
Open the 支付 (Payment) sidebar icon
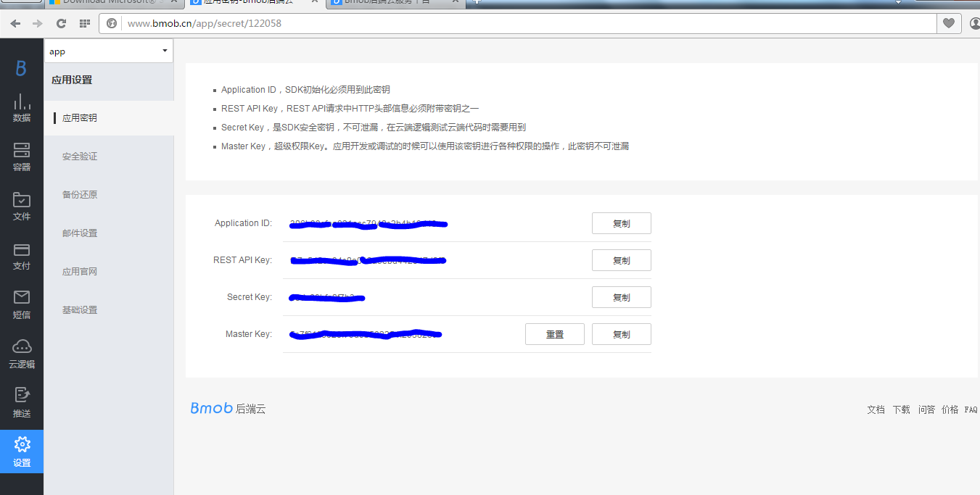[22, 256]
